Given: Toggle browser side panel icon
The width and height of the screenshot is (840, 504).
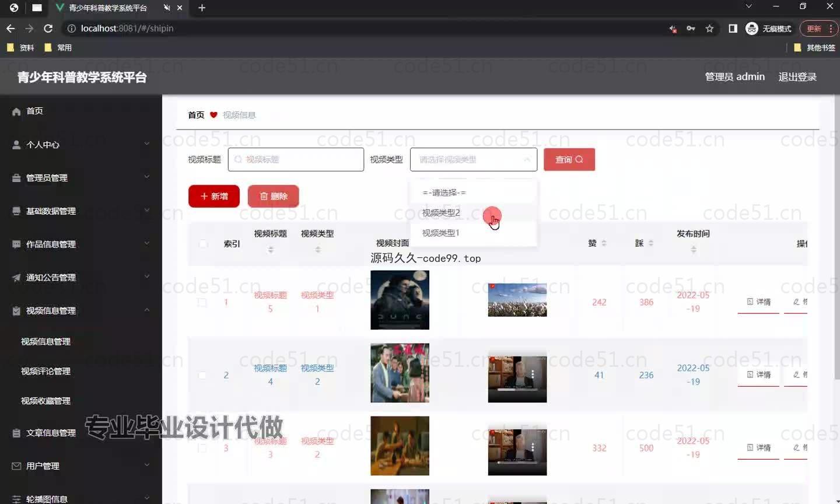Looking at the screenshot, I should [x=733, y=28].
